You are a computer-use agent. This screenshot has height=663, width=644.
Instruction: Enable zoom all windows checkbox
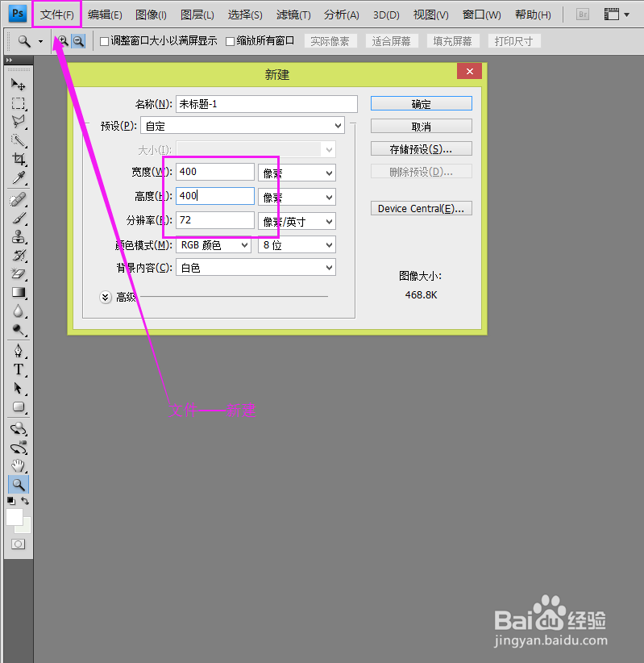pyautogui.click(x=231, y=41)
